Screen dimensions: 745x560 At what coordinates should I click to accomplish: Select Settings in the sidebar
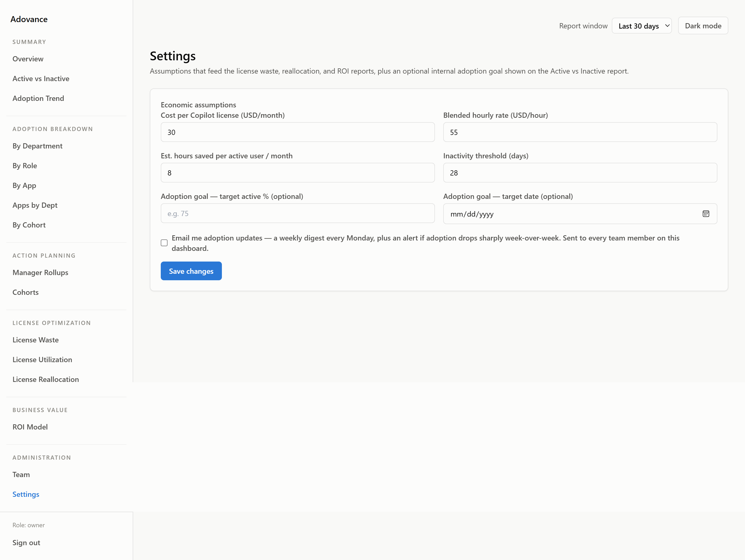26,494
